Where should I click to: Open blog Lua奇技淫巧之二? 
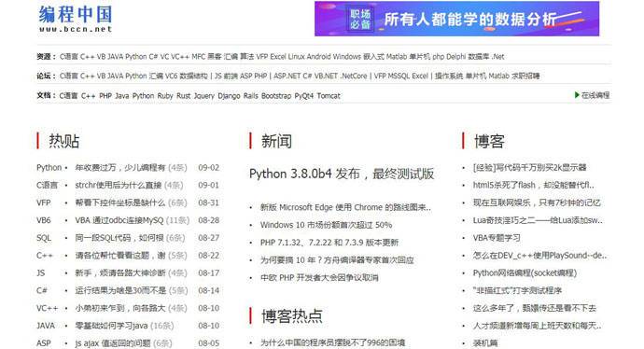pos(538,220)
